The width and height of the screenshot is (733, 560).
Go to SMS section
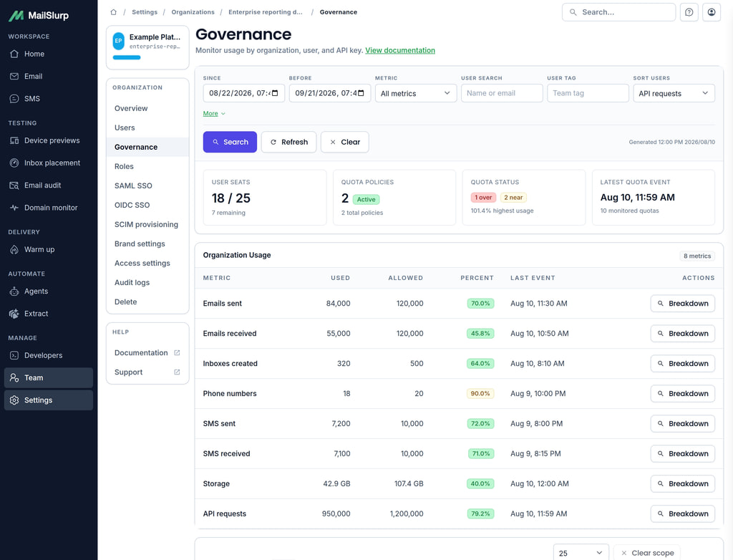pyautogui.click(x=49, y=99)
